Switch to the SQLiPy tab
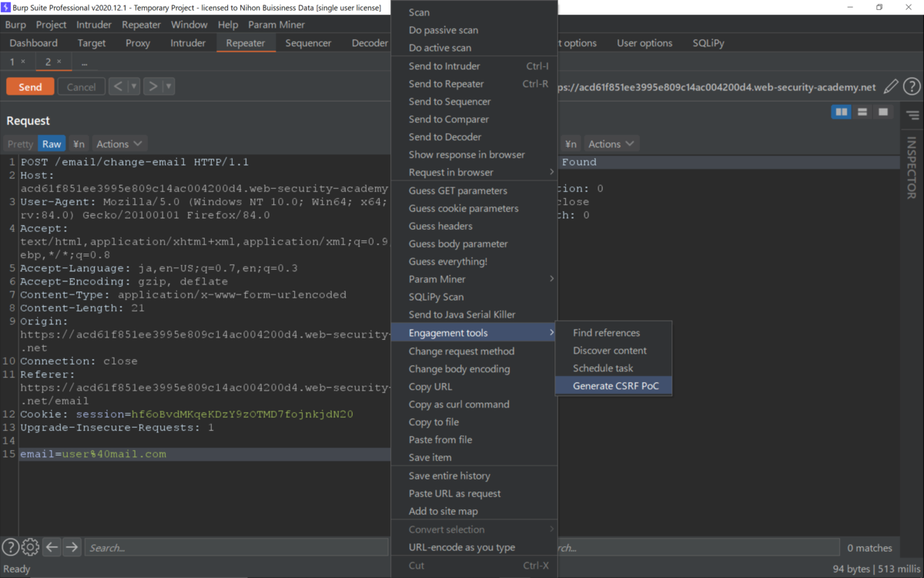The width and height of the screenshot is (924, 578). pyautogui.click(x=708, y=43)
